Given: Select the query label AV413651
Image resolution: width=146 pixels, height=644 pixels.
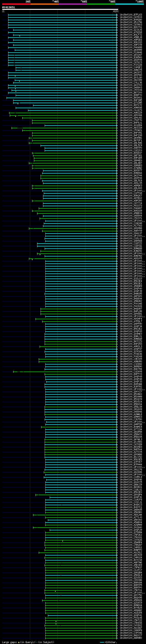Looking at the screenshot, I should pyautogui.click(x=8, y=8).
